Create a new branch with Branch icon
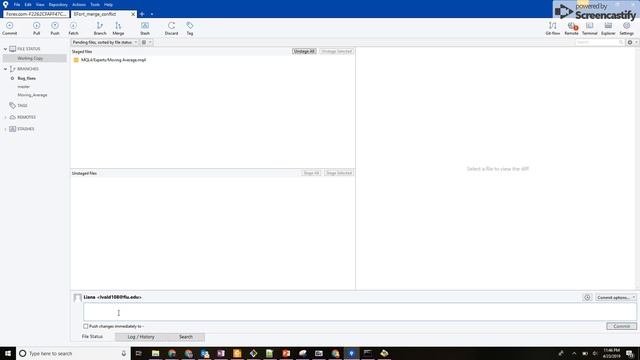Screen dimensions: 640x360 coord(100,28)
